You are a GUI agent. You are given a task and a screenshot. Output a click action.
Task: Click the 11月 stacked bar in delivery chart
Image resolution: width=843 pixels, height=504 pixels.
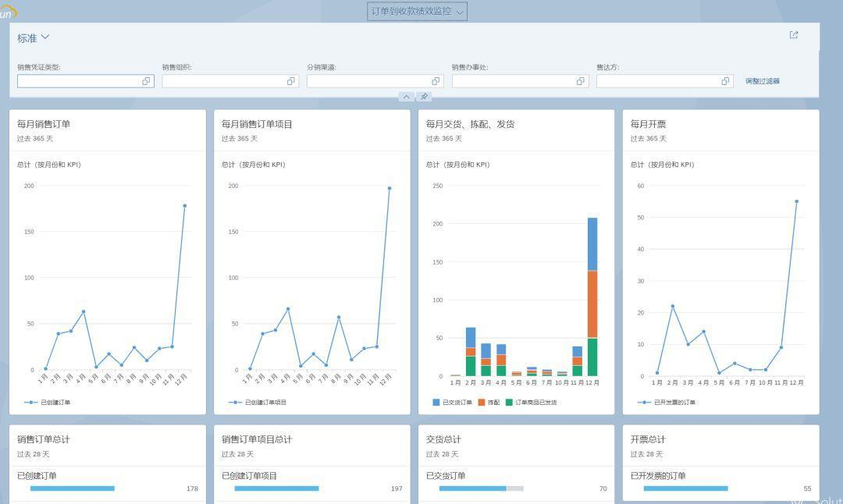[x=578, y=361]
